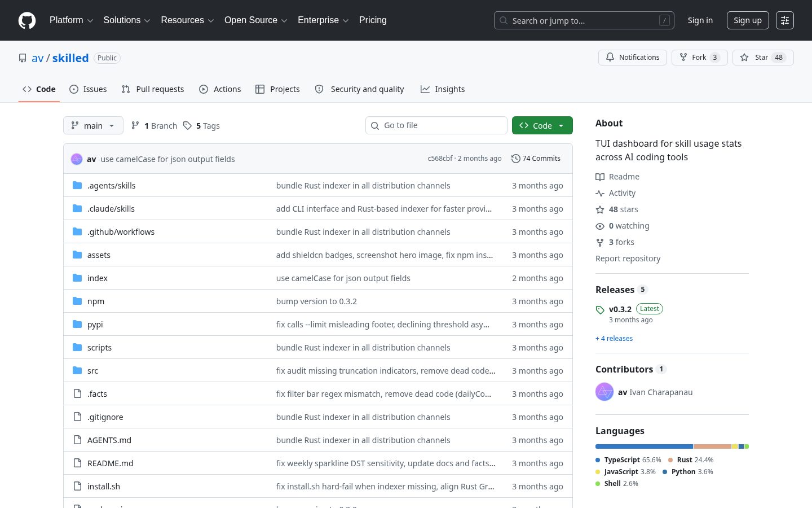The width and height of the screenshot is (812, 508).
Task: Click the bell icon in Notifications
Action: click(x=610, y=58)
